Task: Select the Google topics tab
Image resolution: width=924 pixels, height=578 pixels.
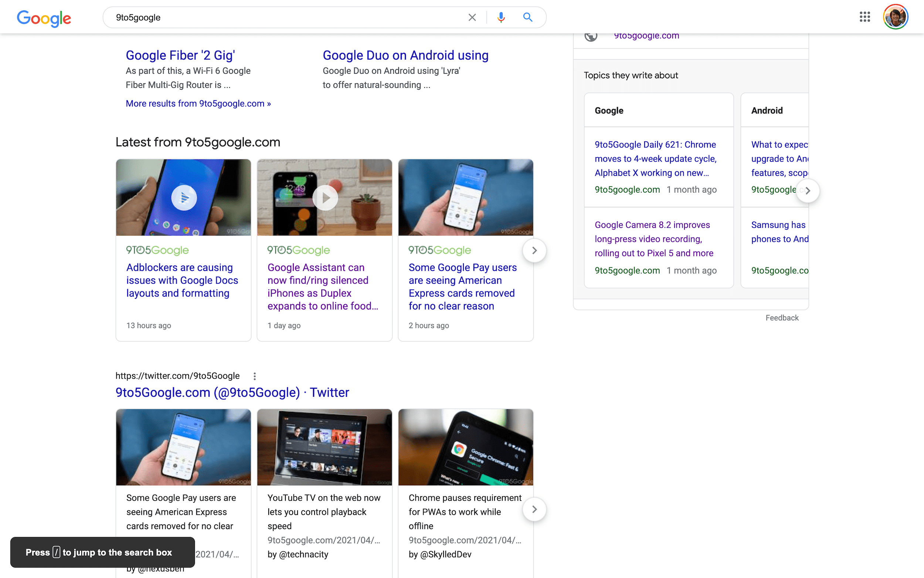Action: click(609, 111)
